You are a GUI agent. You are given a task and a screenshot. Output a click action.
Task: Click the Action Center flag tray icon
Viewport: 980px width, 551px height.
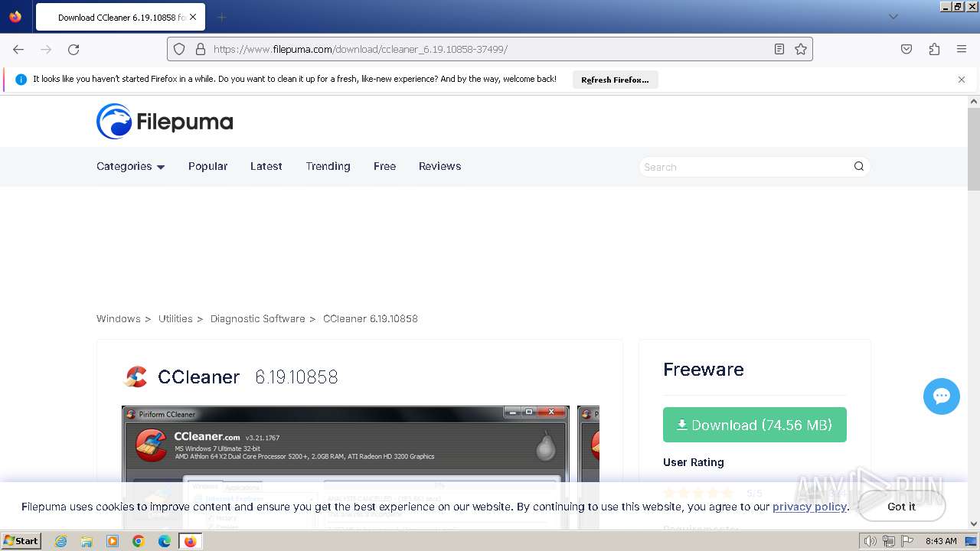[907, 541]
